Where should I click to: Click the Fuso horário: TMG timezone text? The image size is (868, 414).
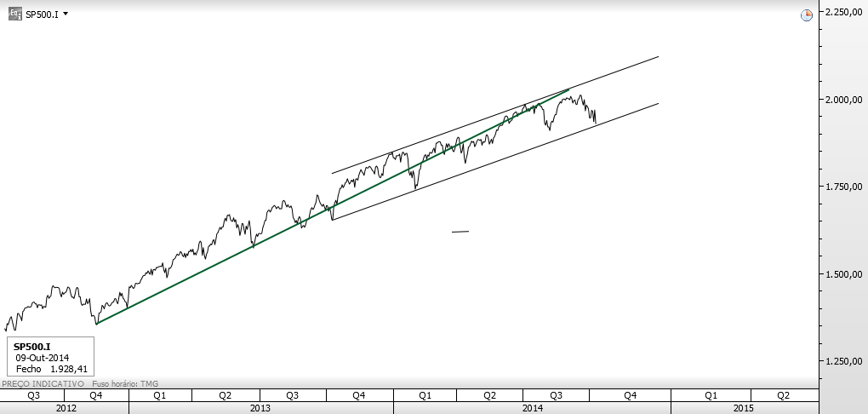[x=124, y=383]
